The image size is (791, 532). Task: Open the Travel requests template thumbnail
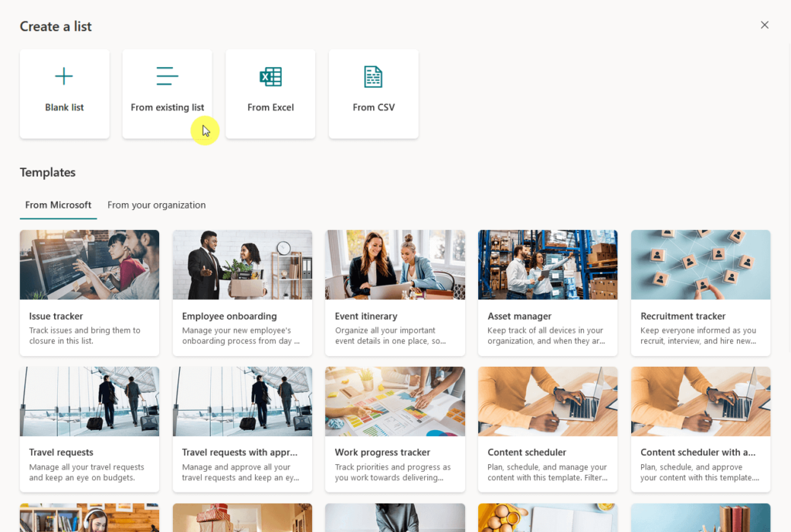coord(90,402)
